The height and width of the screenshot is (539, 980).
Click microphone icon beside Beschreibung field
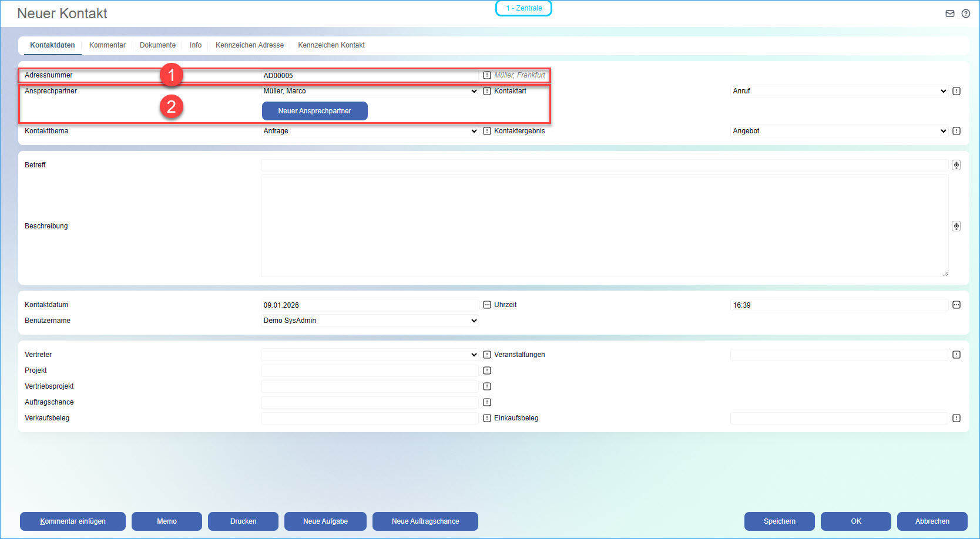(956, 226)
